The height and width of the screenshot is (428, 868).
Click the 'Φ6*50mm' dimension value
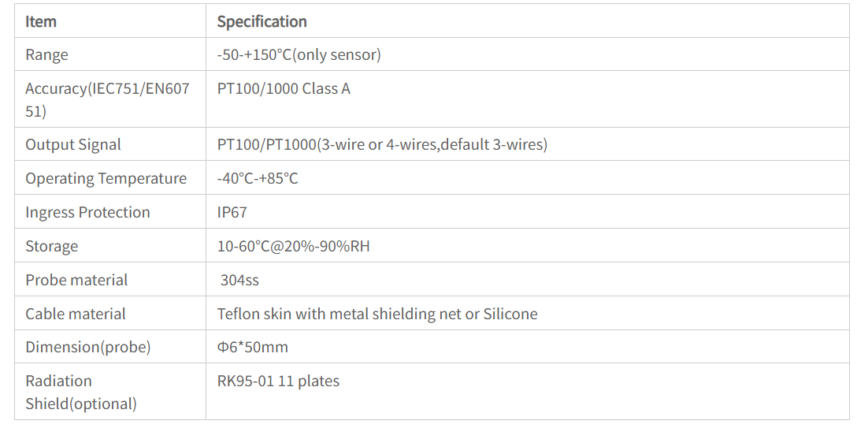click(x=252, y=347)
